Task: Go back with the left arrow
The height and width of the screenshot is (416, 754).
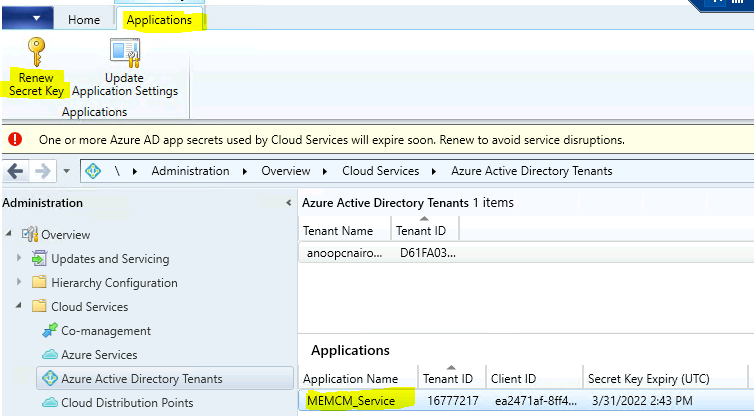Action: 15,171
